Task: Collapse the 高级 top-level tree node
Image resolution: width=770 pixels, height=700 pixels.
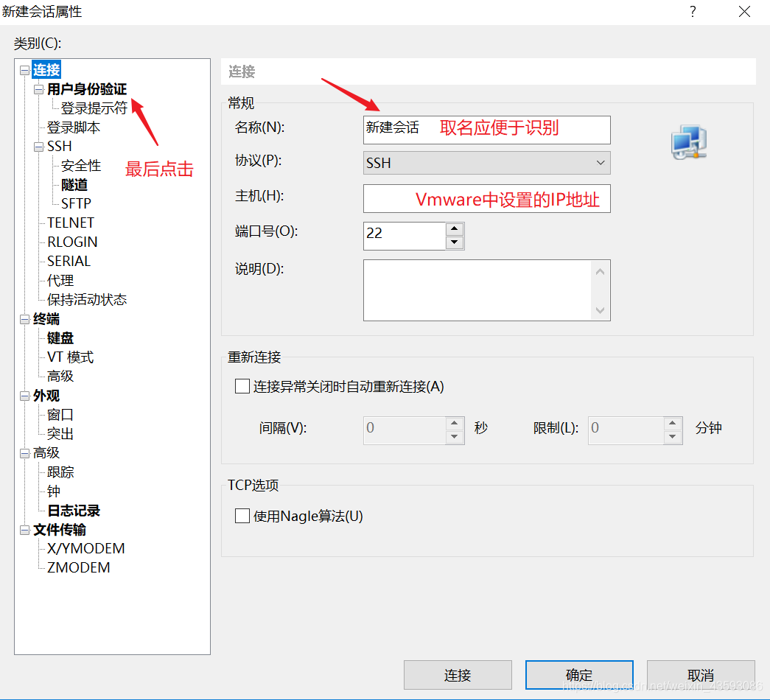Action: [24, 453]
